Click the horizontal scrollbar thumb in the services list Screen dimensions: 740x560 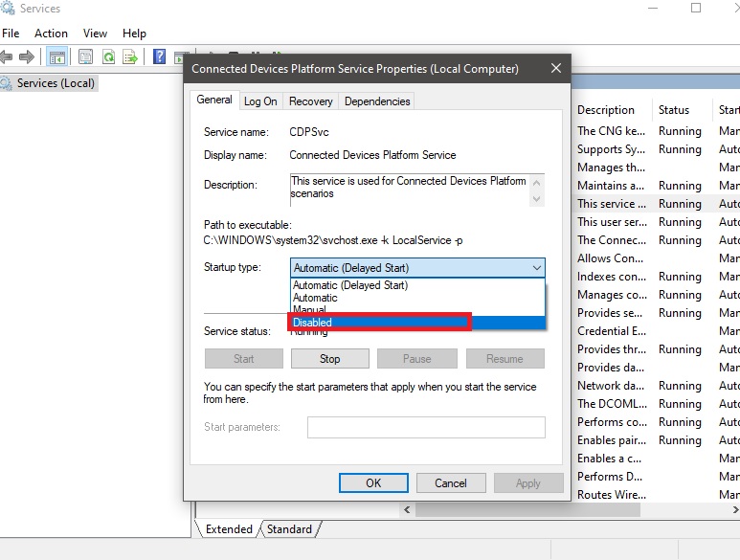pos(527,509)
